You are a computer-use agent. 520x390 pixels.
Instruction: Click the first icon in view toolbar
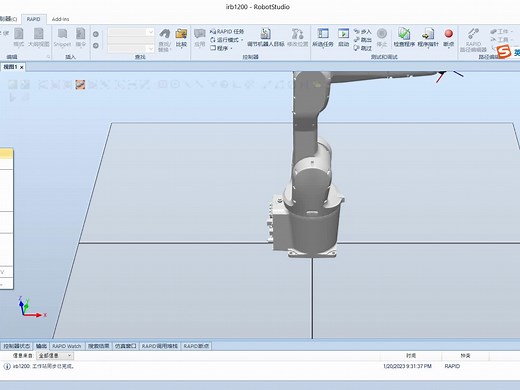click(13, 85)
